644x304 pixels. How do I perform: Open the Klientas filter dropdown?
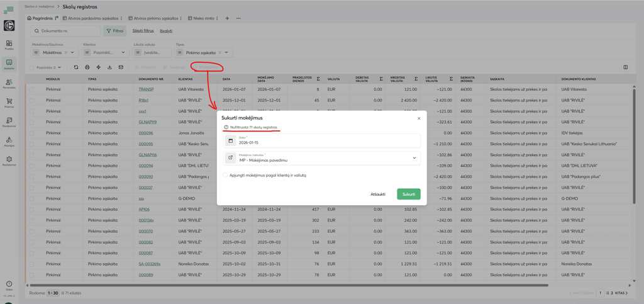(123, 53)
